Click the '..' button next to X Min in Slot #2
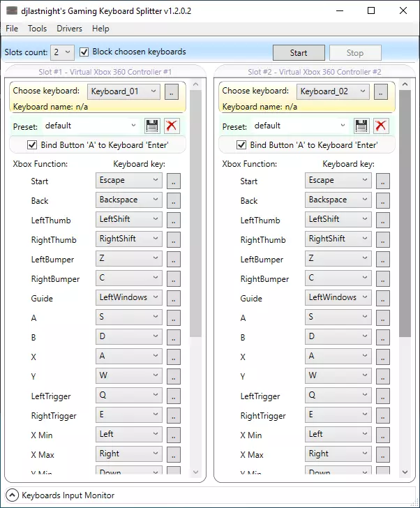The width and height of the screenshot is (420, 508). (x=383, y=435)
